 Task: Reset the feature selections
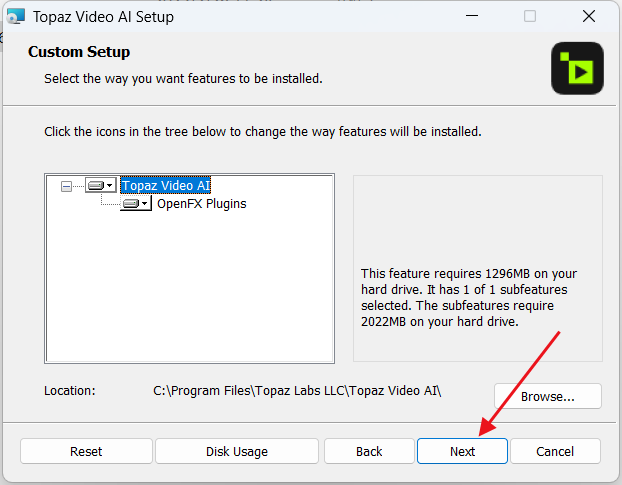86,451
